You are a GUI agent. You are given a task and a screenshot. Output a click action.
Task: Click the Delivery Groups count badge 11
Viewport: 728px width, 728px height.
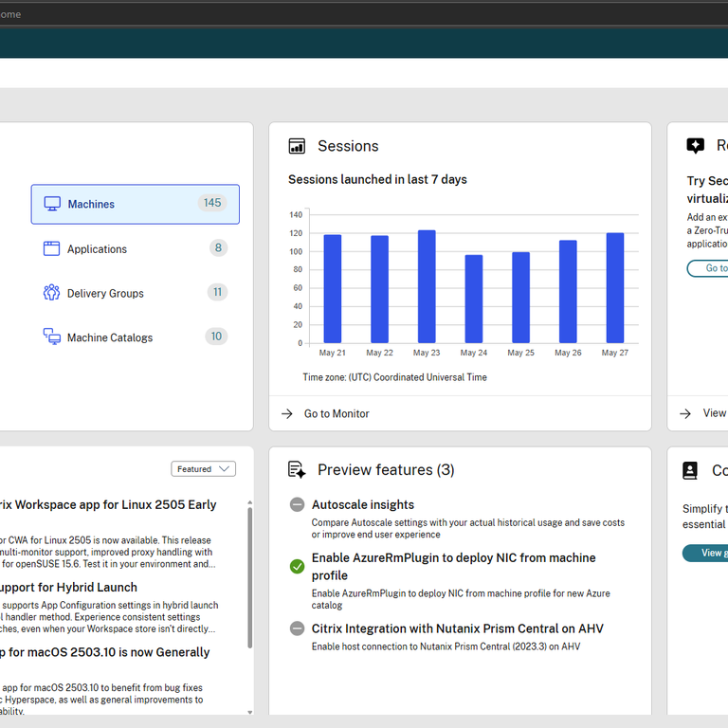click(x=217, y=292)
